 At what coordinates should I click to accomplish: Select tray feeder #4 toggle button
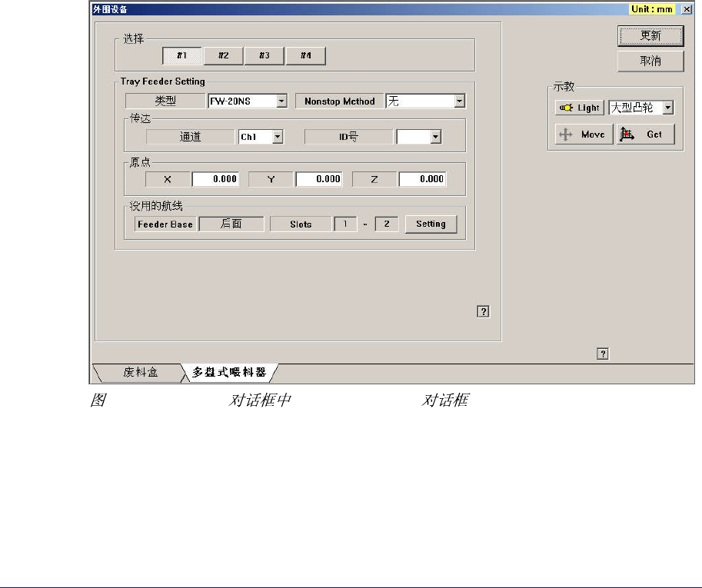[x=306, y=55]
